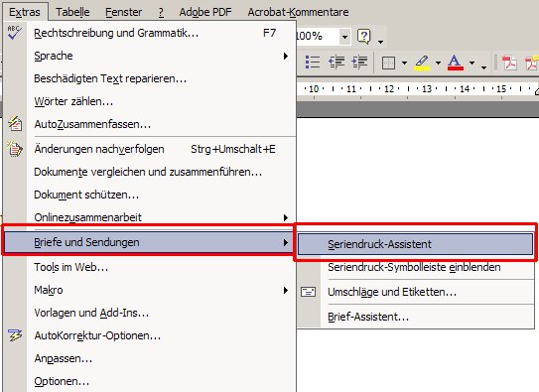The width and height of the screenshot is (539, 392).
Task: Open the font color dropdown arrow
Action: coord(472,63)
